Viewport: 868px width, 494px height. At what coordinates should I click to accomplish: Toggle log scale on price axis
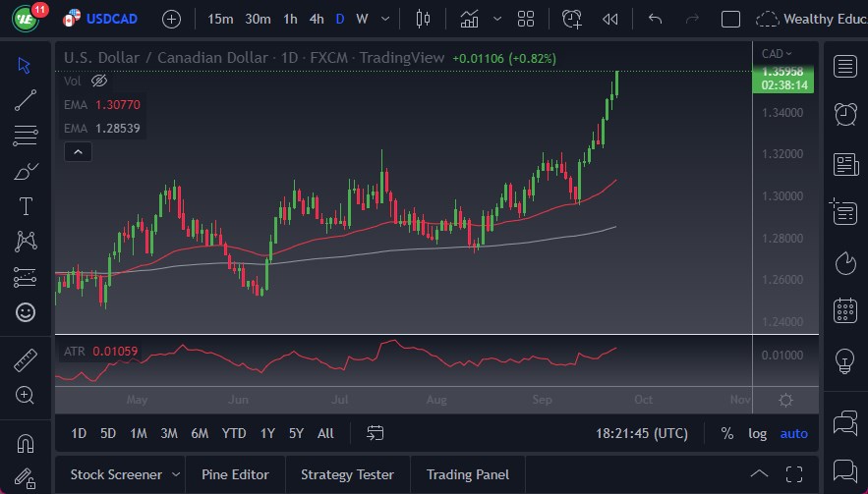pyautogui.click(x=757, y=433)
